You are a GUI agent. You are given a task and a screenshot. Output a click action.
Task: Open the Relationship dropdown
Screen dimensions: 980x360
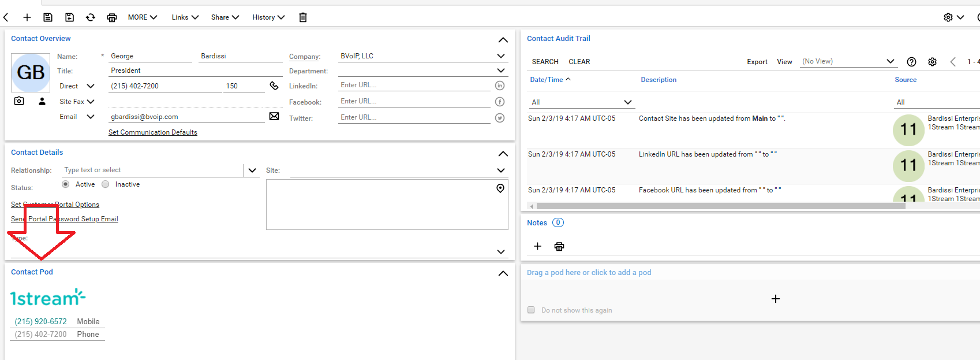pos(252,170)
